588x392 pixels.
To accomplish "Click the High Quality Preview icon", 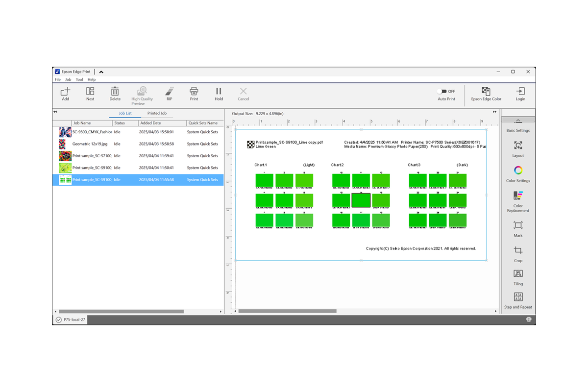I will coord(142,91).
